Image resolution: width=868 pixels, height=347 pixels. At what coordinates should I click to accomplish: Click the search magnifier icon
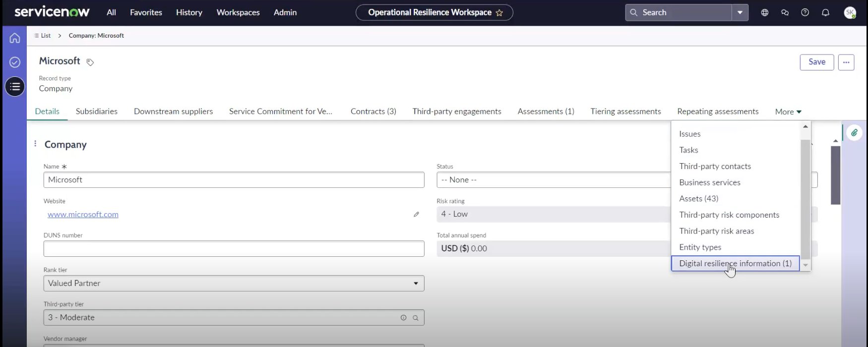(633, 12)
